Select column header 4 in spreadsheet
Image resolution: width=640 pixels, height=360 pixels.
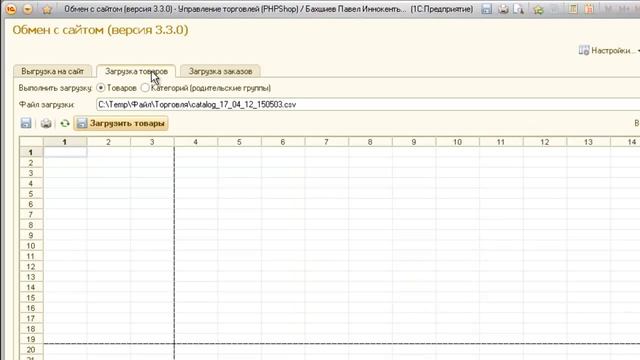(196, 142)
